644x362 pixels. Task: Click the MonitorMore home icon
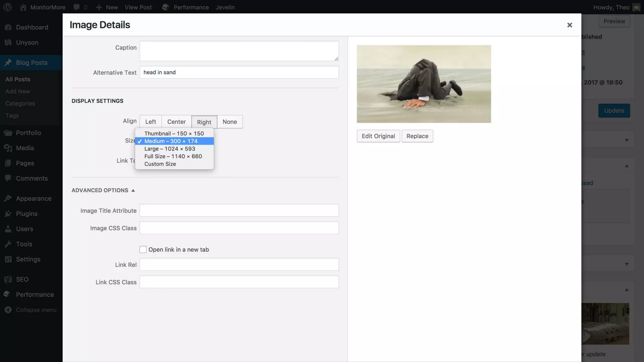(x=23, y=7)
